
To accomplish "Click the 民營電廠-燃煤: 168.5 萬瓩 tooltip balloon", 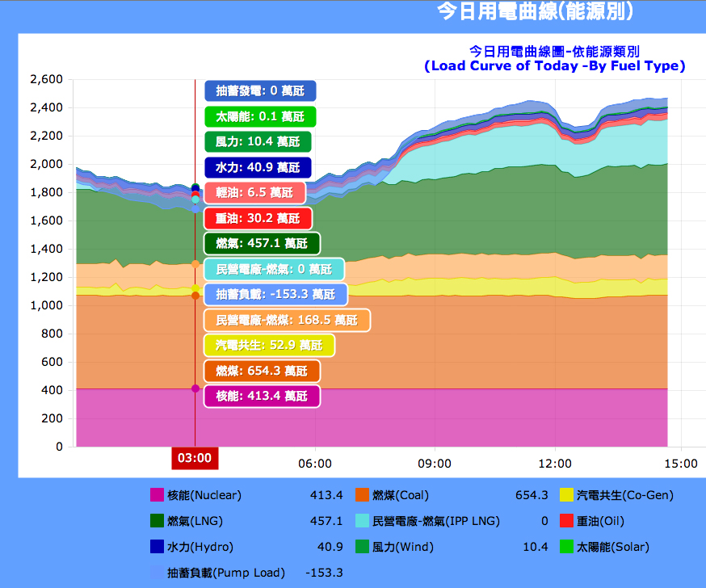I will pos(288,320).
